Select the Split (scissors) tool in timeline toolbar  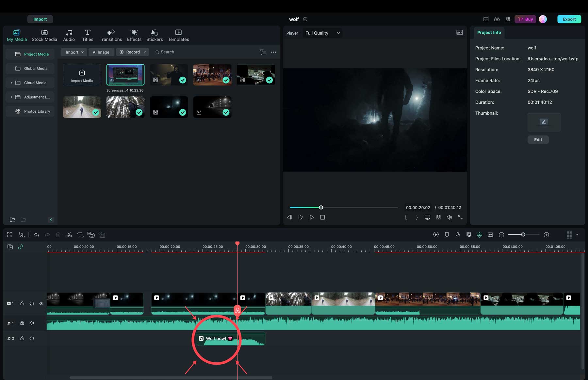click(x=69, y=235)
